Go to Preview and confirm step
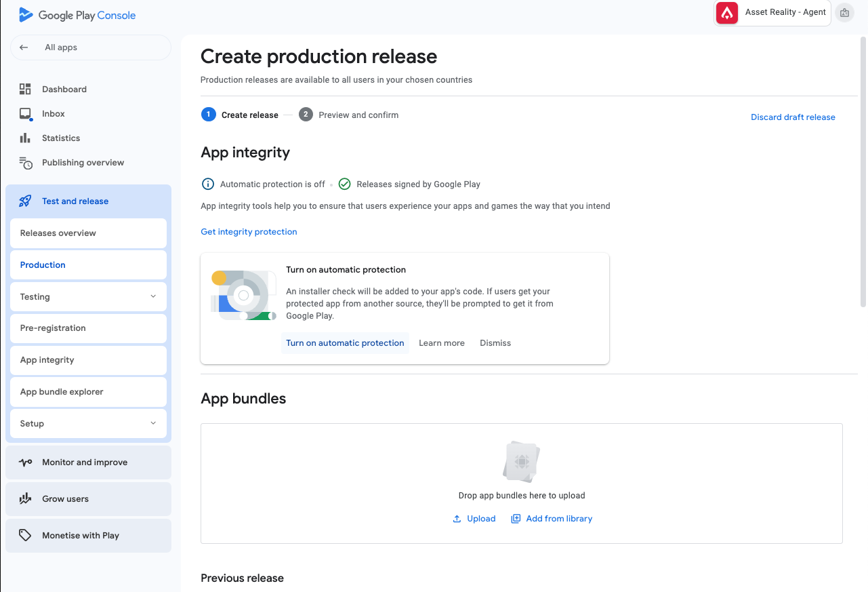 coord(358,115)
